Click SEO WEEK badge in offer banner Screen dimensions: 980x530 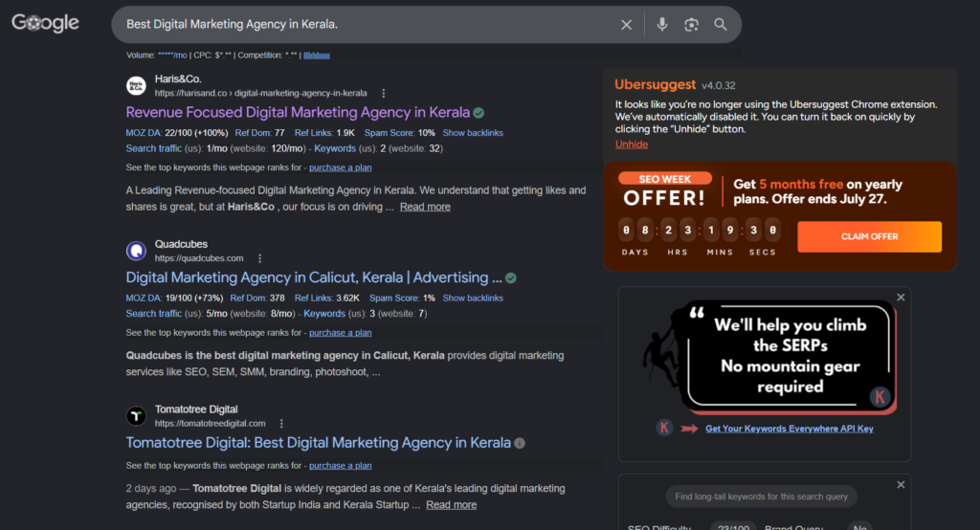[x=665, y=179]
